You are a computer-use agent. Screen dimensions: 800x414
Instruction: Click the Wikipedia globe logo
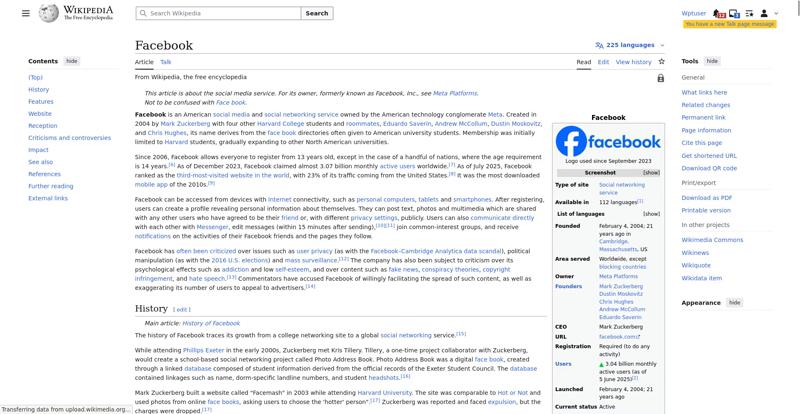49,13
